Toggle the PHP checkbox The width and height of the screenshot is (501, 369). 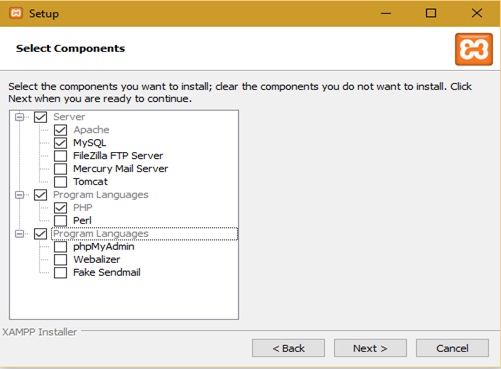[60, 208]
